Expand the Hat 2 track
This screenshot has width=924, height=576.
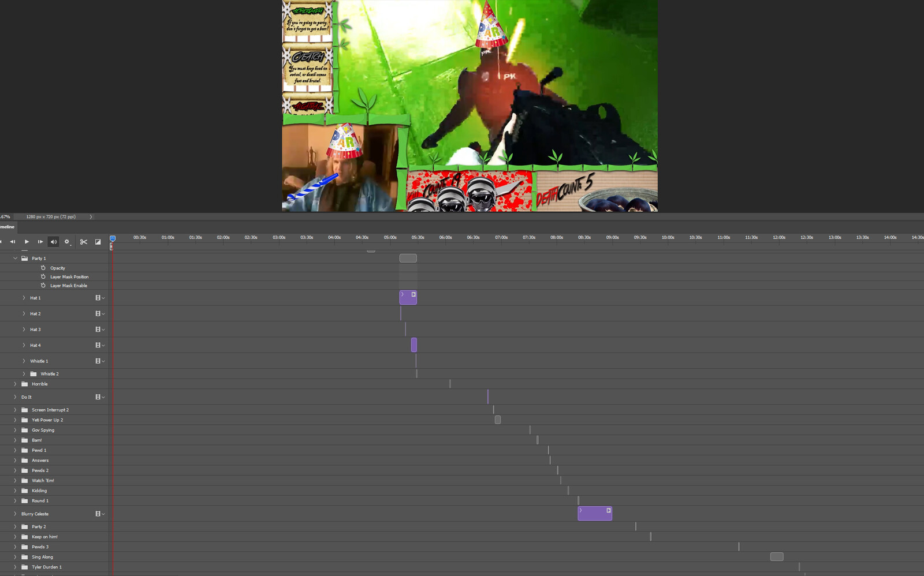(x=24, y=313)
